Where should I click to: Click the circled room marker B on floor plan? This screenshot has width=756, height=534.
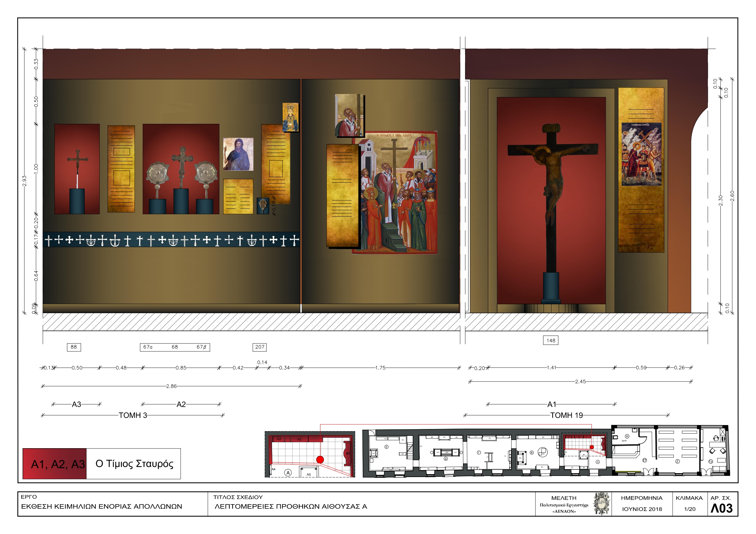click(532, 453)
